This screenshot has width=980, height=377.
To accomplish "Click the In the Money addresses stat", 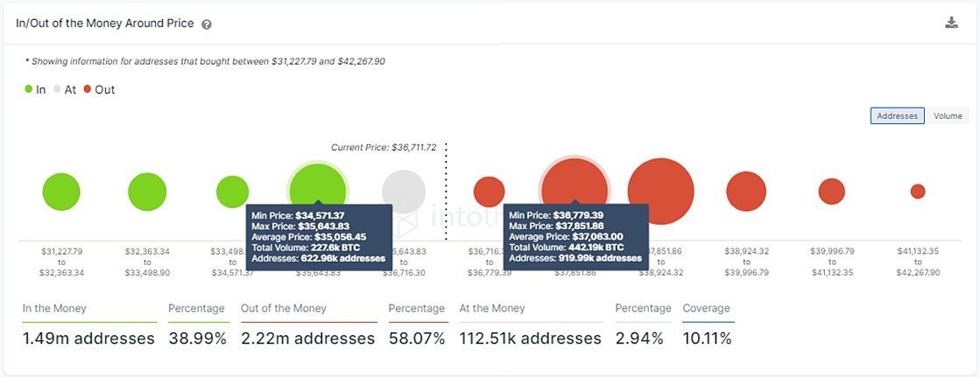I will (x=88, y=339).
